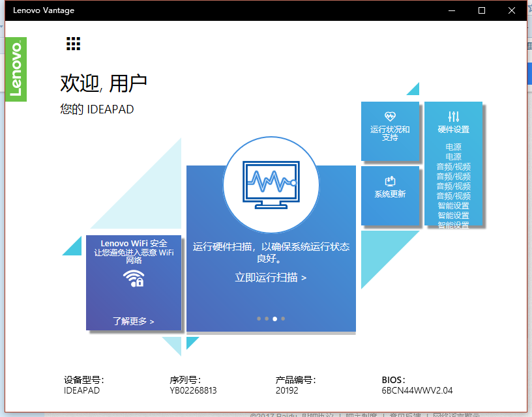
Task: Select second carousel page dot
Action: pos(267,319)
